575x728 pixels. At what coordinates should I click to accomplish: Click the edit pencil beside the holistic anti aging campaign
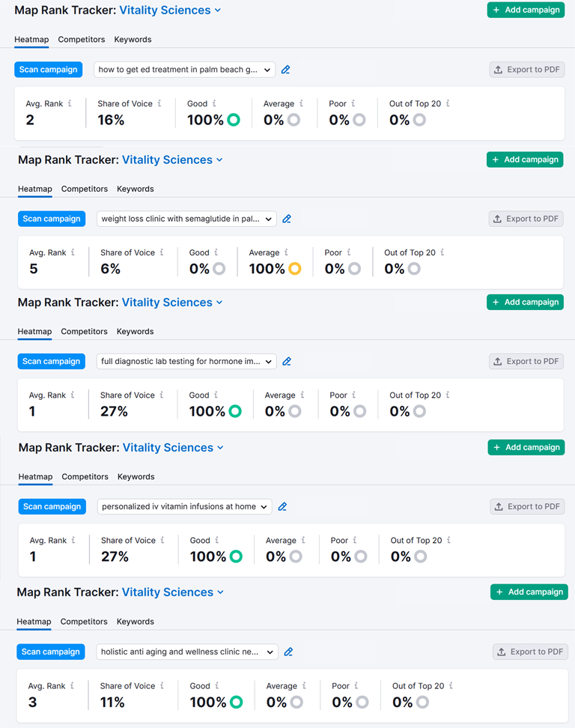[x=288, y=652]
